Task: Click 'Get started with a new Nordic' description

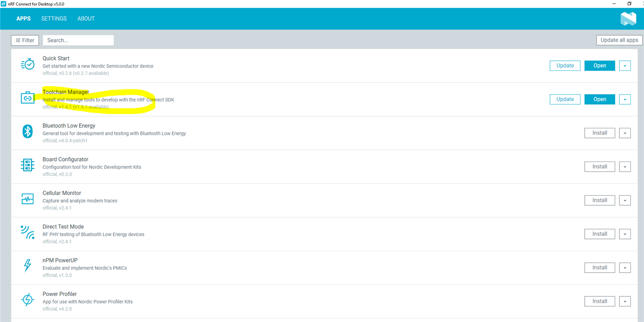Action: (98, 66)
